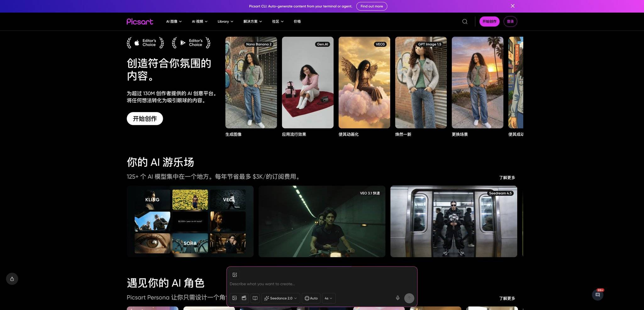Open the VEO3 使其动画化 card

tap(364, 82)
